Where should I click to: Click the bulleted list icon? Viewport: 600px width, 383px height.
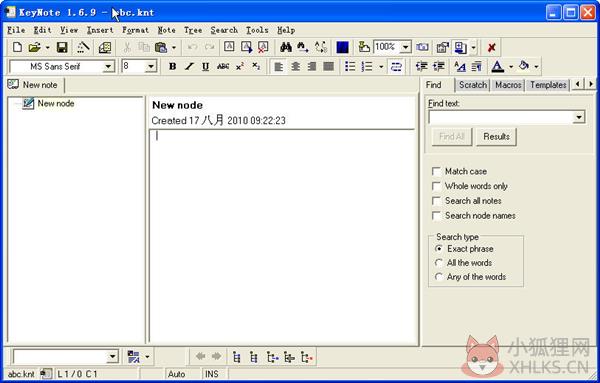point(350,67)
